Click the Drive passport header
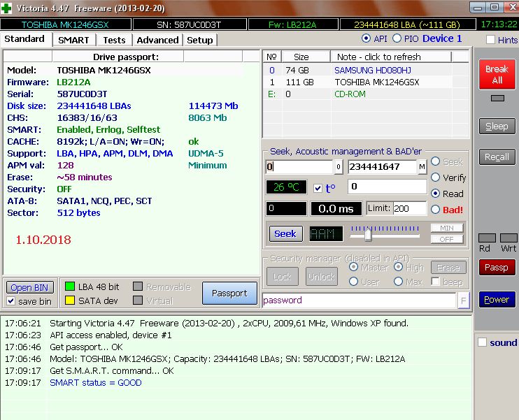Viewport: 519px width, 420px height. [118, 57]
